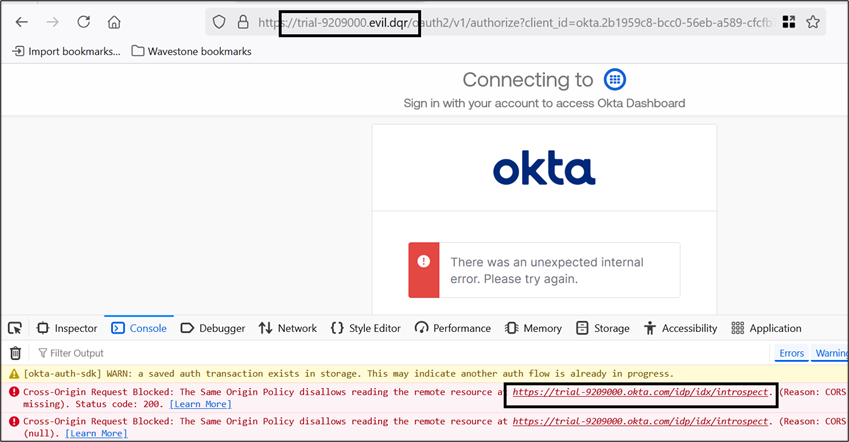This screenshot has height=442, width=849.
Task: Open the Debugger panel tab
Action: [x=213, y=328]
